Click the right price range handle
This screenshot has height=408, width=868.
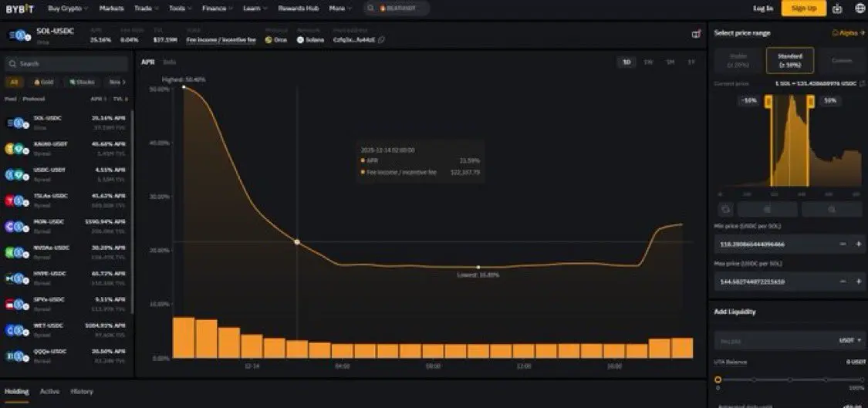click(x=810, y=101)
